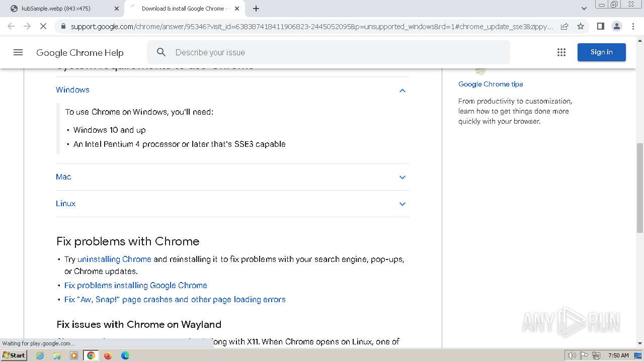Toggle the Chrome side panel
This screenshot has height=362, width=644.
(600, 26)
